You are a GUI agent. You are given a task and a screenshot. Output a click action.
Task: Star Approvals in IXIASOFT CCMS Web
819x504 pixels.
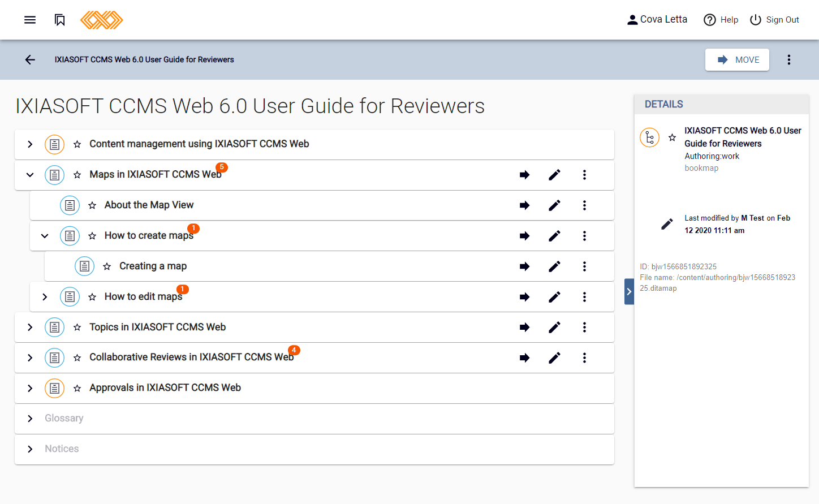point(77,389)
